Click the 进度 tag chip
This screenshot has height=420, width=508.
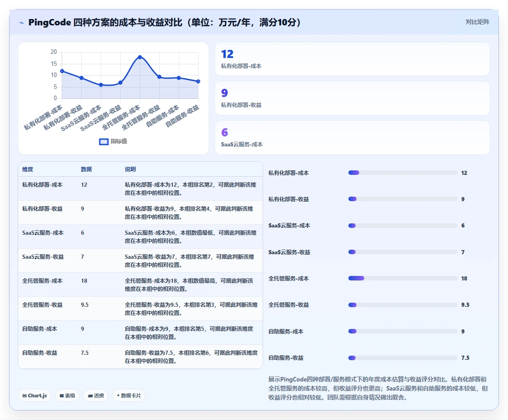pos(96,396)
